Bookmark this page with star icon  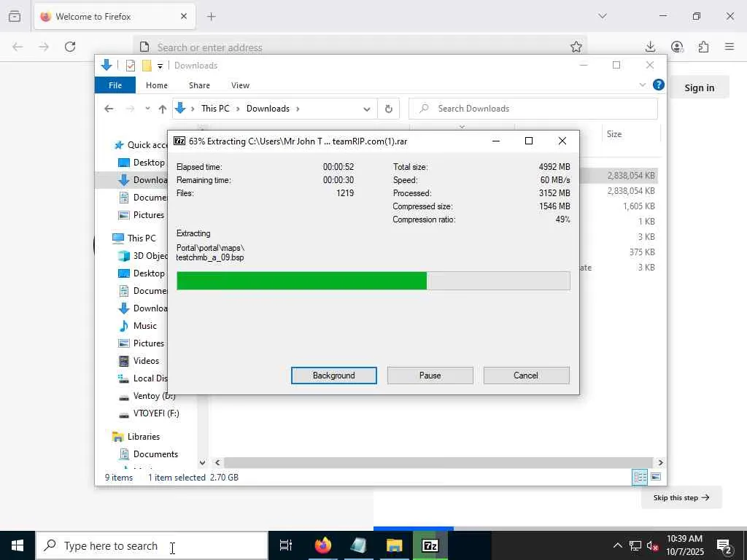pos(576,47)
